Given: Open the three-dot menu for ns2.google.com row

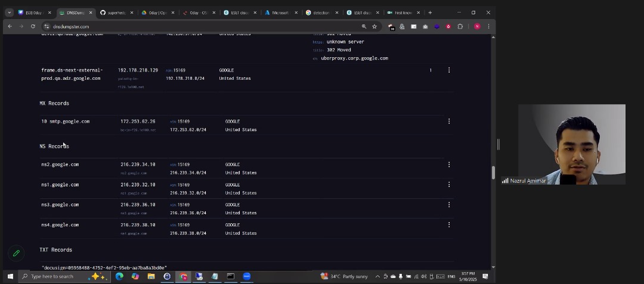Looking at the screenshot, I should [449, 164].
